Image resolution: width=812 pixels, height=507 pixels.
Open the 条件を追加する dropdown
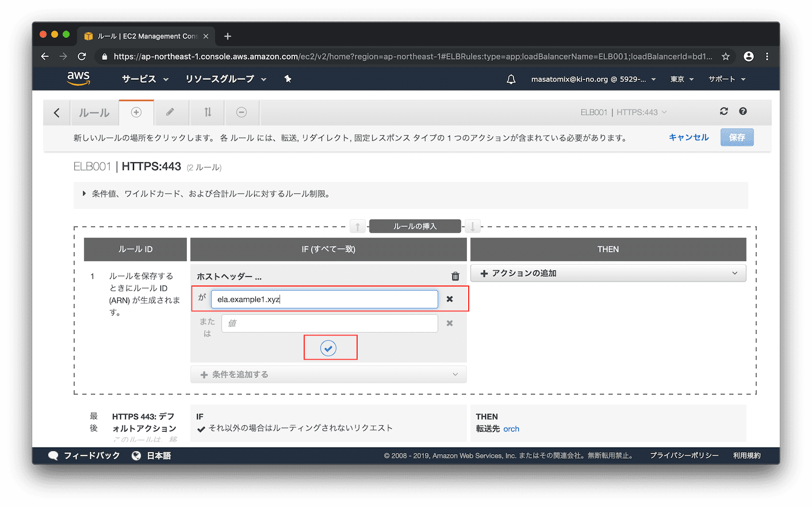click(328, 375)
